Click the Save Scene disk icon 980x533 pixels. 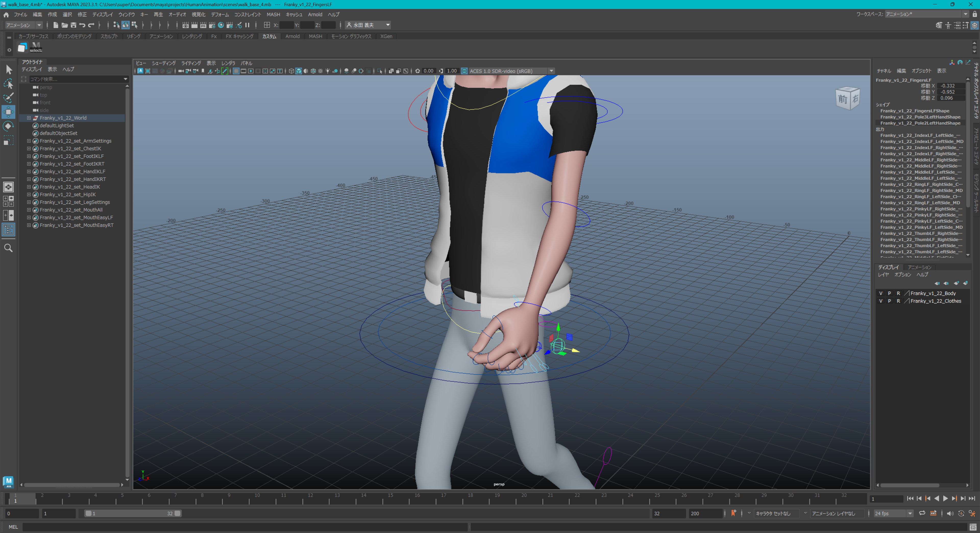[x=73, y=25]
